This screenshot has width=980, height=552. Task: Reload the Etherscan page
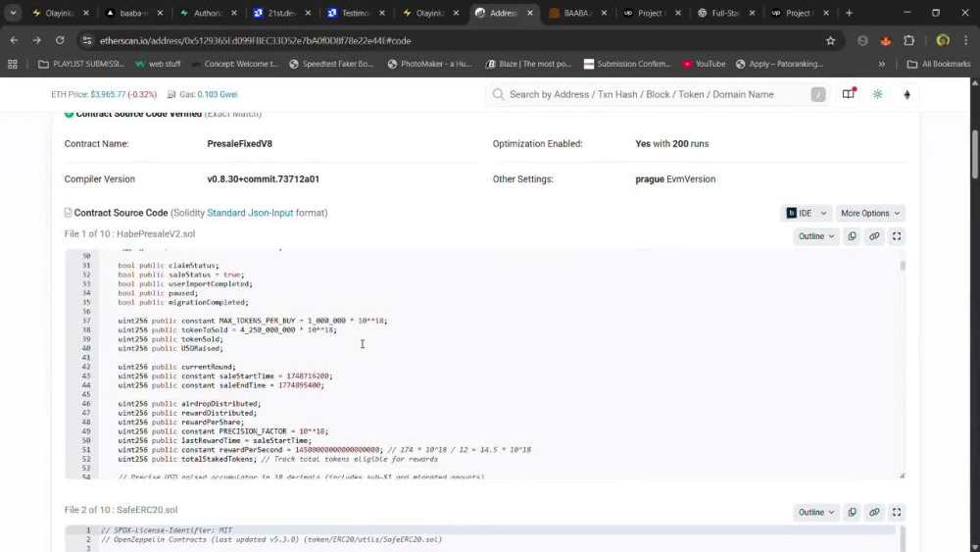tap(60, 40)
